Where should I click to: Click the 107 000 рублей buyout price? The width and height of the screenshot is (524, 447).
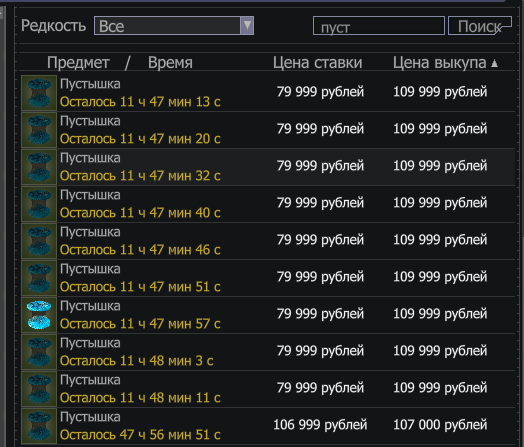[x=440, y=425]
